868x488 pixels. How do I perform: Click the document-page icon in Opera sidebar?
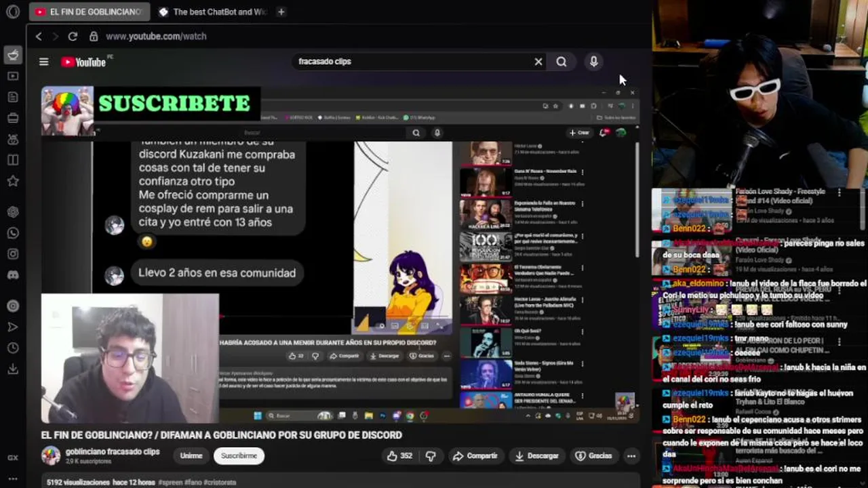coord(13,97)
